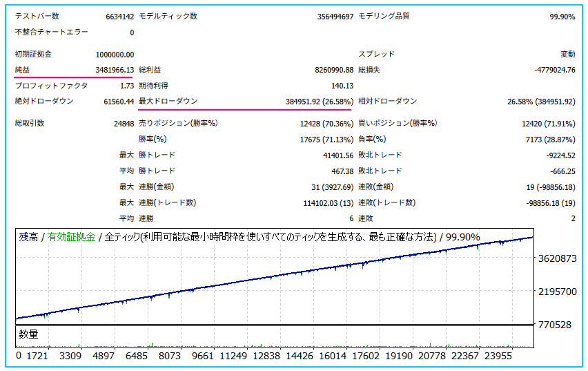Select the 総損失 value -4779024.76
588x371 pixels.
click(554, 70)
